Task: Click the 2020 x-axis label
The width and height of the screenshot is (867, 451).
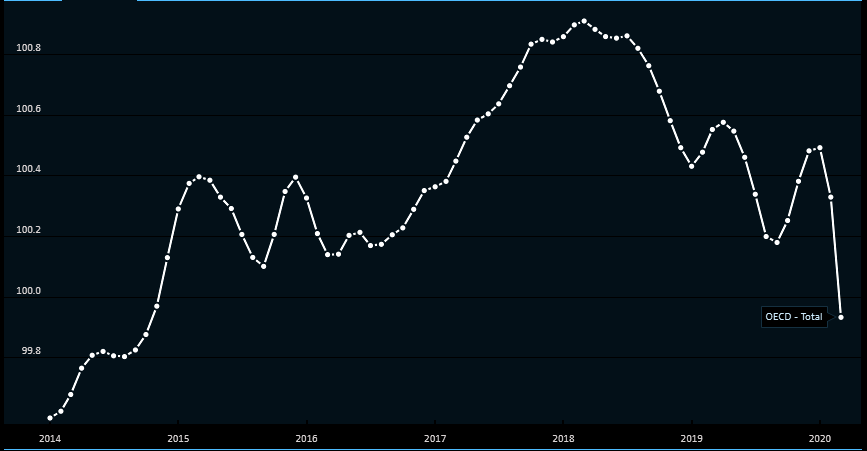Action: coord(820,439)
